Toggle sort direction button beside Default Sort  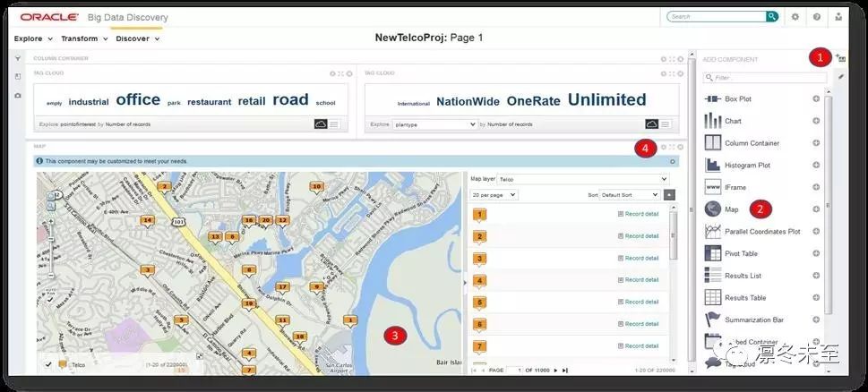tap(670, 194)
